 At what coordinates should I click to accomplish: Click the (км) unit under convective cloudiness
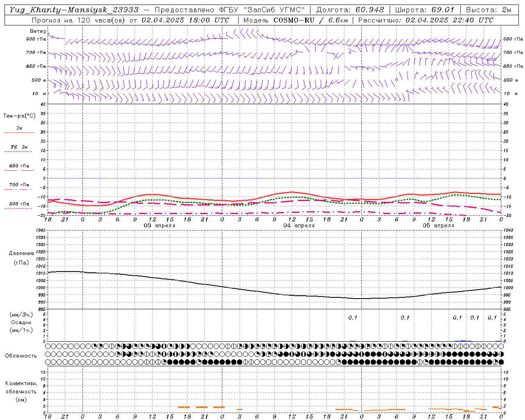(21, 399)
